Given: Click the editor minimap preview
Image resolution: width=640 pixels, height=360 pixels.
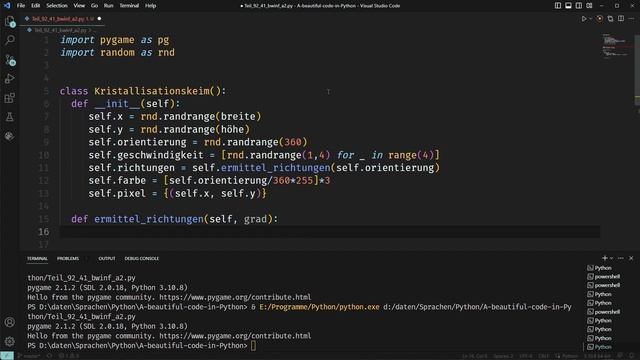Looking at the screenshot, I should pos(616,46).
